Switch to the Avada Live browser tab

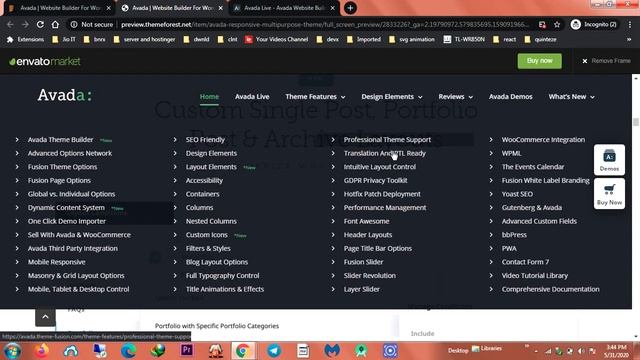point(284,8)
